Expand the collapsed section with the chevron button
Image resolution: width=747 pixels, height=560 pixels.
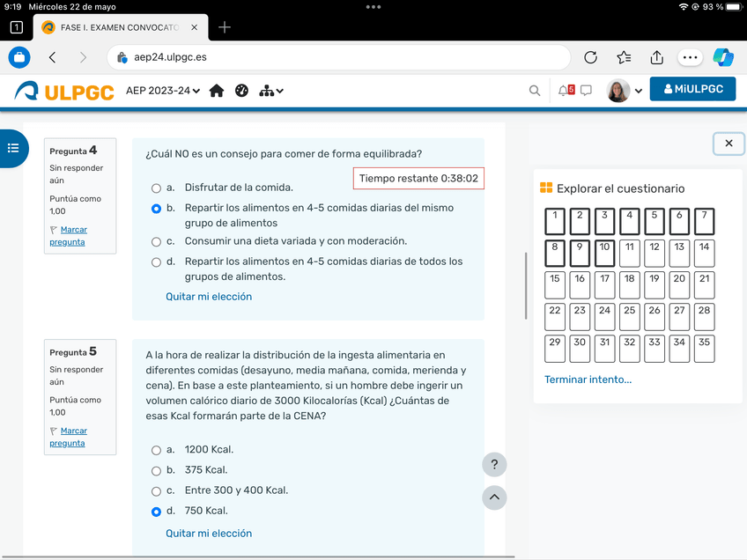pyautogui.click(x=494, y=497)
